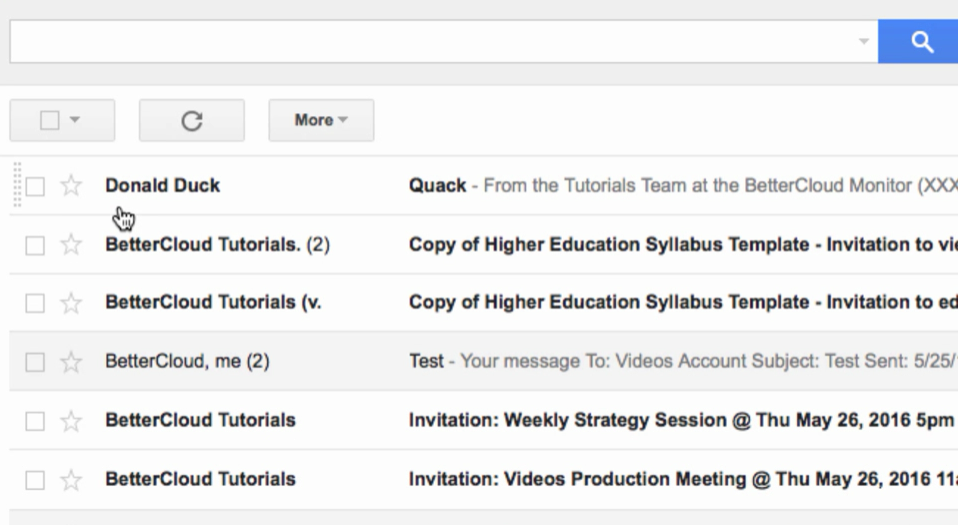Click the blue search magnifier button

(918, 42)
